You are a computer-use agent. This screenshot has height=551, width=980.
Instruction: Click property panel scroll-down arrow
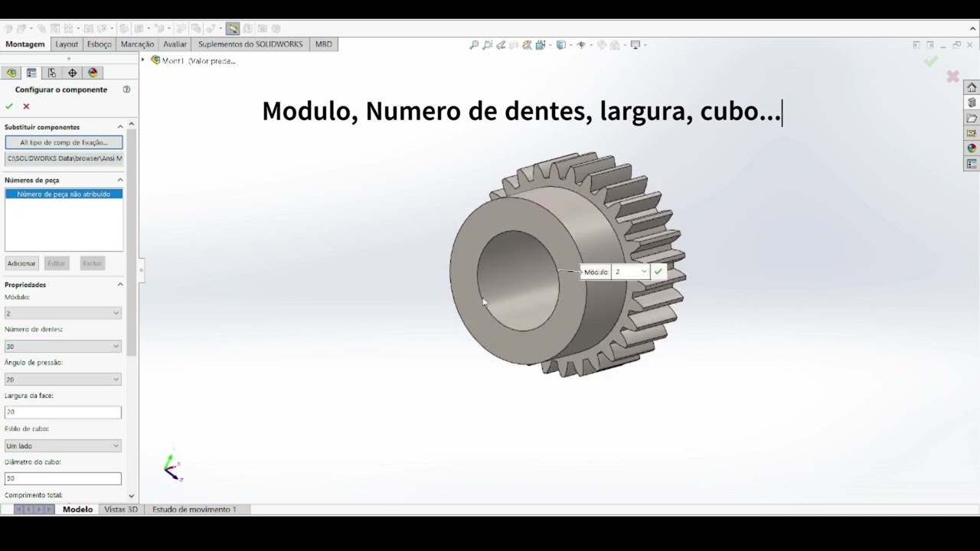tap(132, 496)
